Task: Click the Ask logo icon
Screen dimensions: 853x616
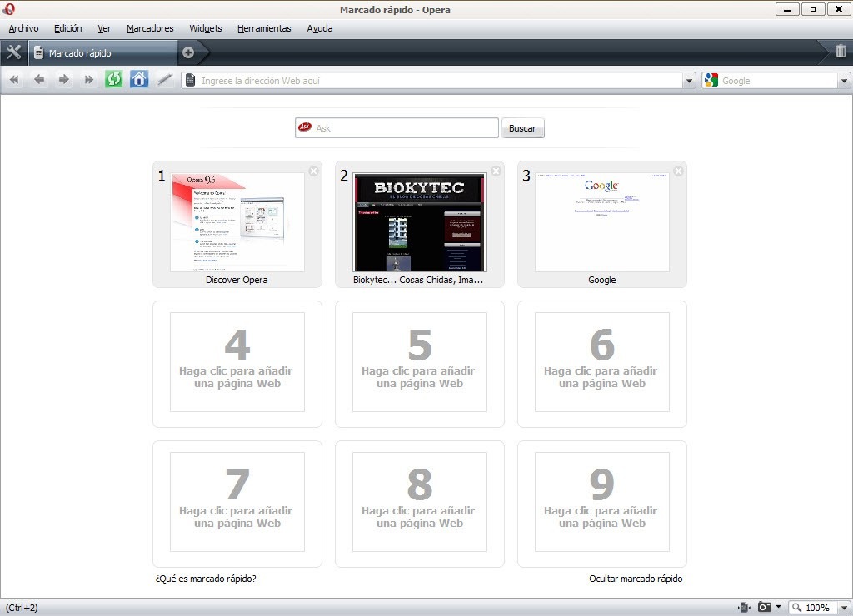Action: 305,127
